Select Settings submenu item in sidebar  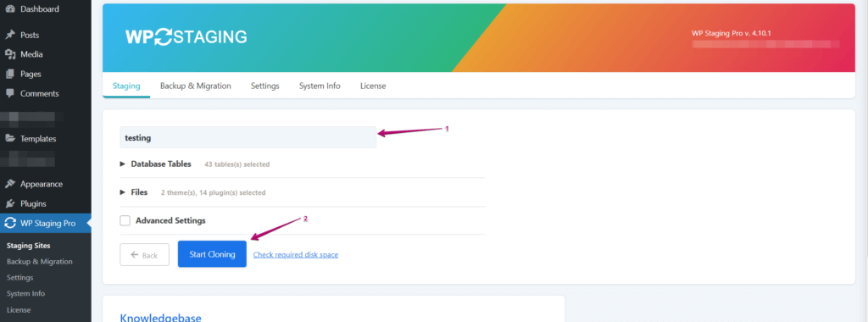20,277
